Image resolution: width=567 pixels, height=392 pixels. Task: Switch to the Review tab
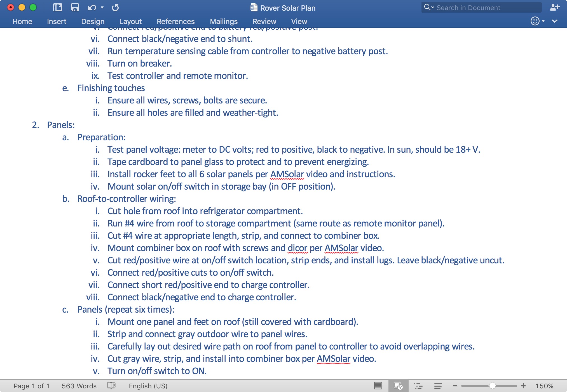tap(264, 22)
